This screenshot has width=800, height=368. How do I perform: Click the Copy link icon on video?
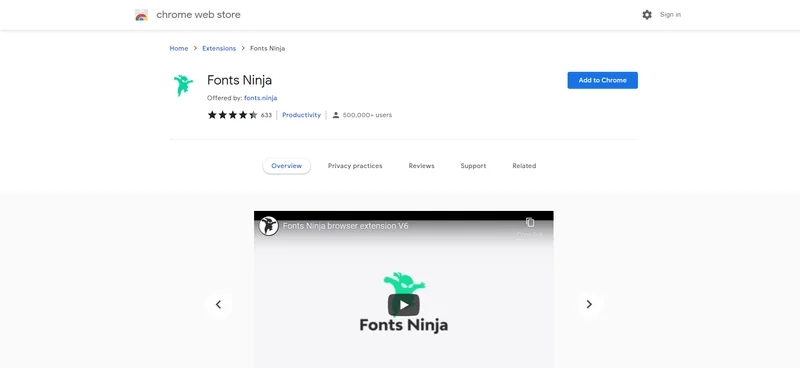click(x=530, y=223)
